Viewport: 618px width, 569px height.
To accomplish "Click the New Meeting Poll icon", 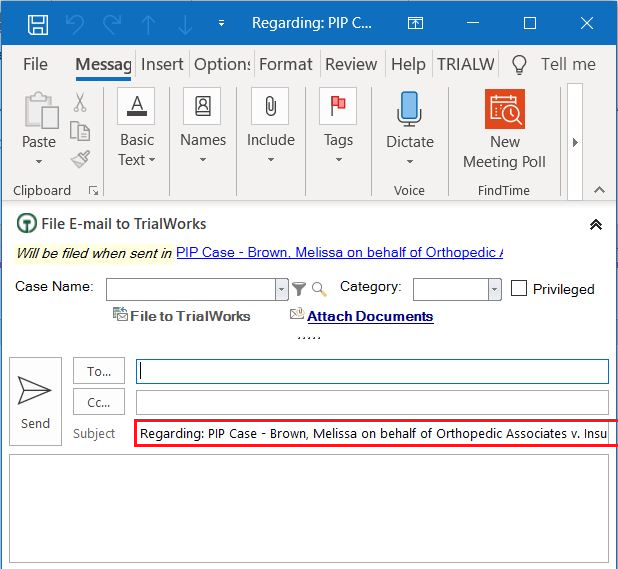I will coord(505,109).
